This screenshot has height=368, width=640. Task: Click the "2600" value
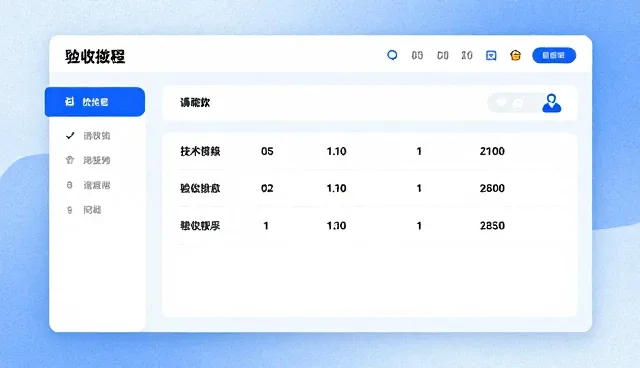[492, 188]
